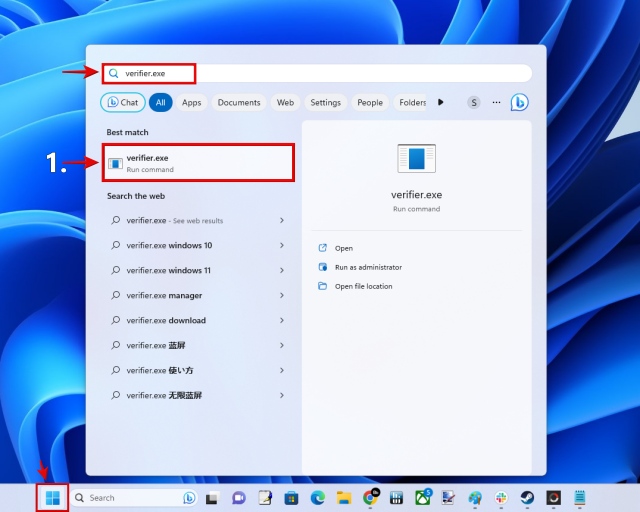Expand the 'verifier.exe 使い方' chevron
Screen dimensions: 640x512
tap(282, 370)
